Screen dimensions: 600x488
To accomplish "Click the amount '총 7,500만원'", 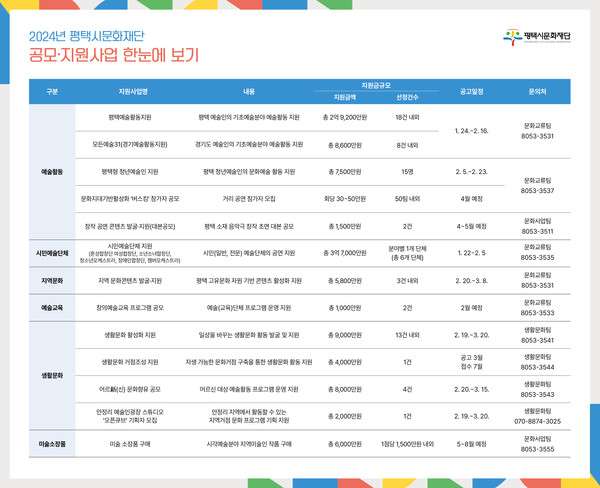I will [345, 172].
